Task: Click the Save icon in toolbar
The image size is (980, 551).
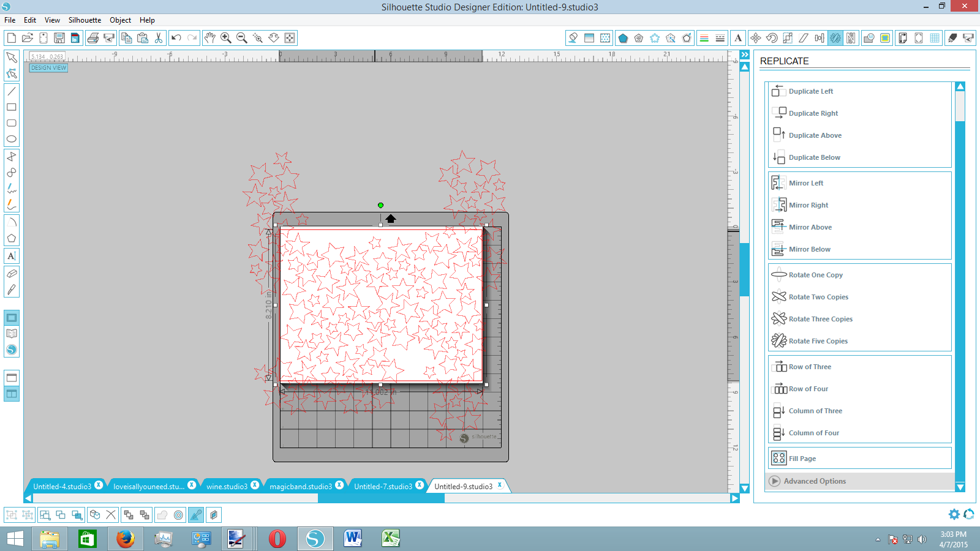Action: click(59, 38)
